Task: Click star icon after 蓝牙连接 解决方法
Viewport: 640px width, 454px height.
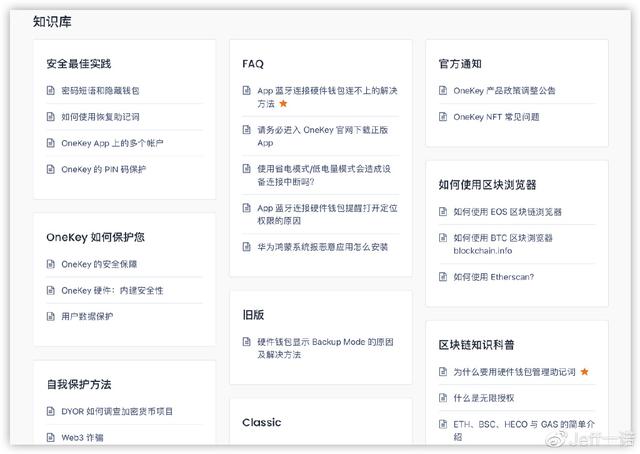Action: tap(283, 104)
